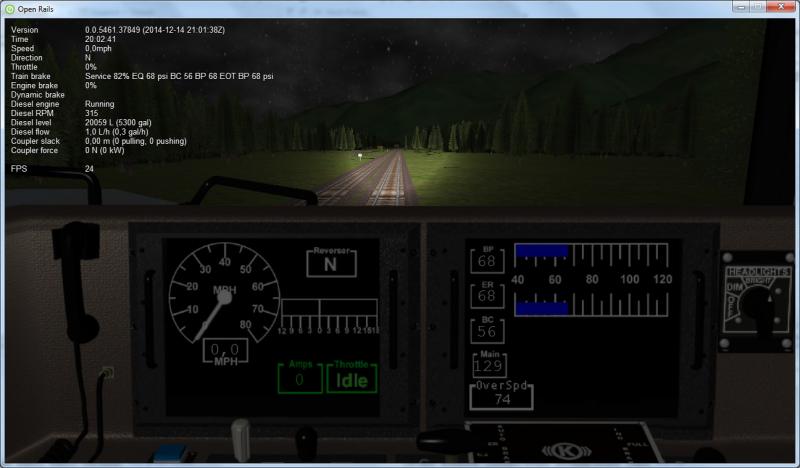Click the Amps 0 readout
The image size is (800, 468).
tap(299, 377)
